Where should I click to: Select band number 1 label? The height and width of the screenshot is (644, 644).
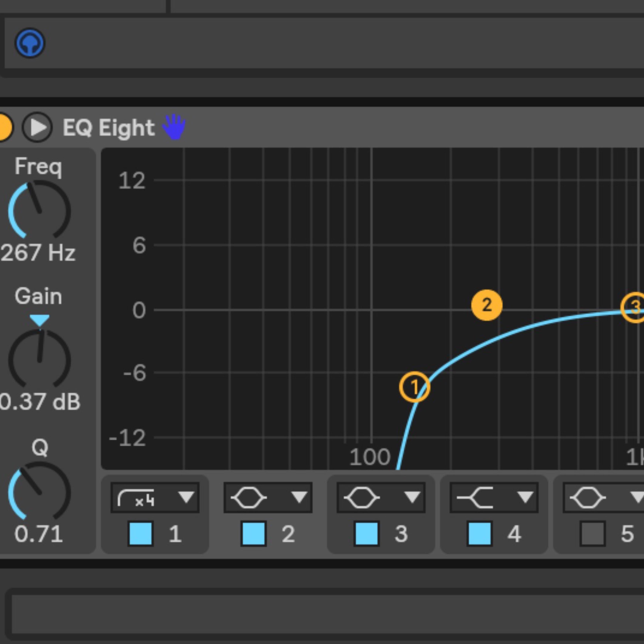[175, 534]
